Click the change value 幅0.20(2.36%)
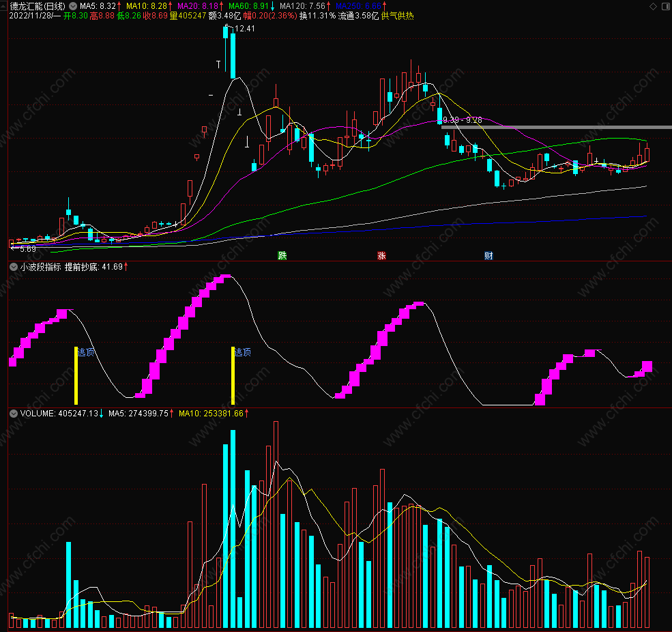The height and width of the screenshot is (632, 672). (x=270, y=16)
